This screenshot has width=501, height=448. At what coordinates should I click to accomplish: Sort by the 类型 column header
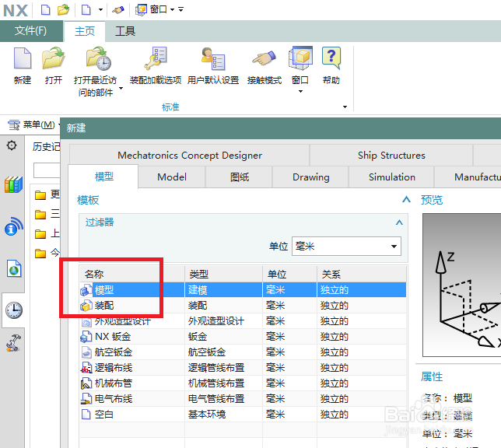[224, 274]
